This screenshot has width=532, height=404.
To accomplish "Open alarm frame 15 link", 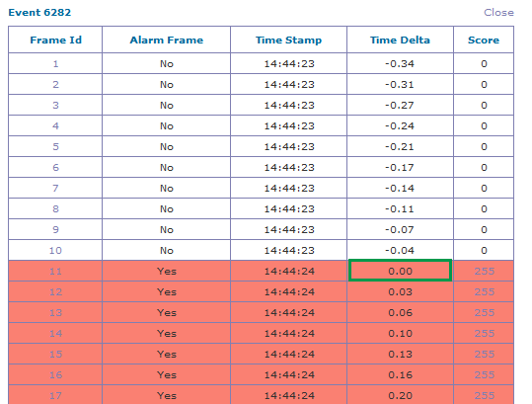I will tap(55, 354).
